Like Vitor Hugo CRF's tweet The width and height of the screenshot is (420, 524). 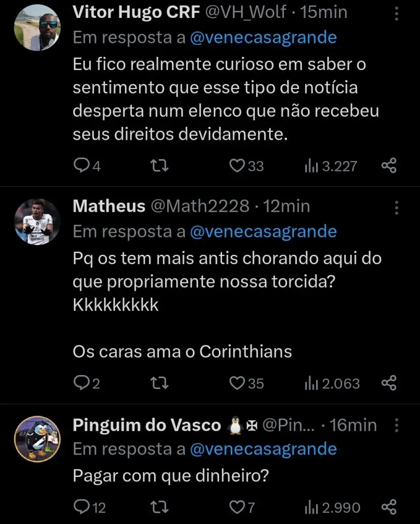point(236,165)
